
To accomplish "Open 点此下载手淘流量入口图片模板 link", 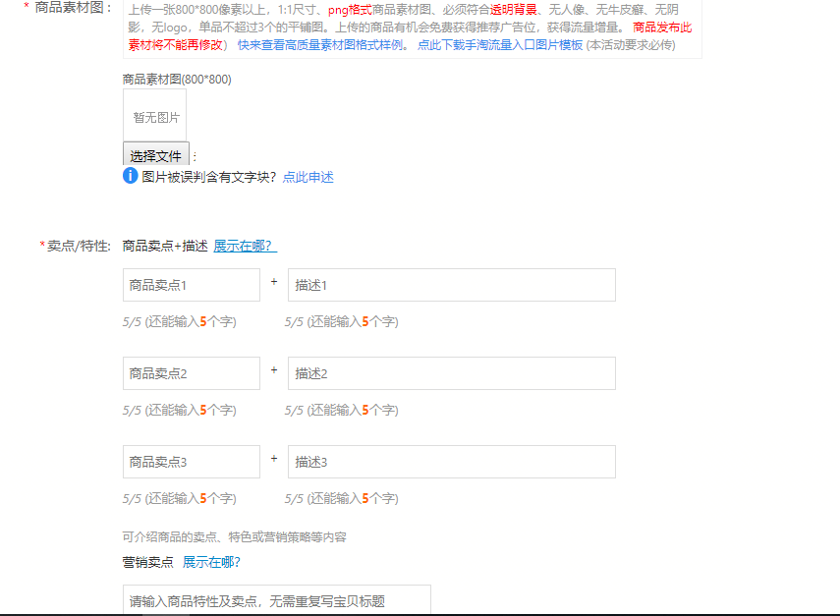I will point(500,45).
